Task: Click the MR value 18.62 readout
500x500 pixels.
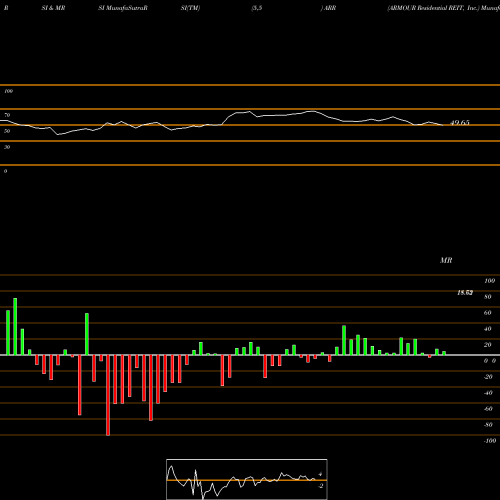Action: 465,293
